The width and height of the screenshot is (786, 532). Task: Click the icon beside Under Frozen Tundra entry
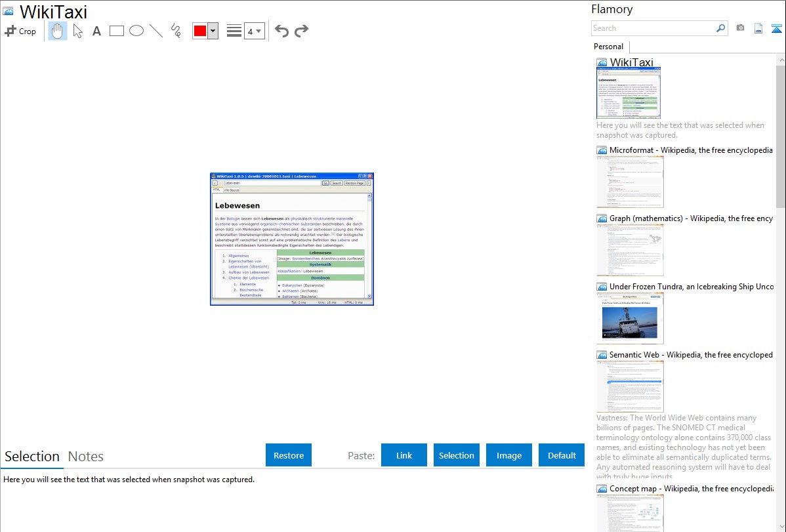(602, 287)
